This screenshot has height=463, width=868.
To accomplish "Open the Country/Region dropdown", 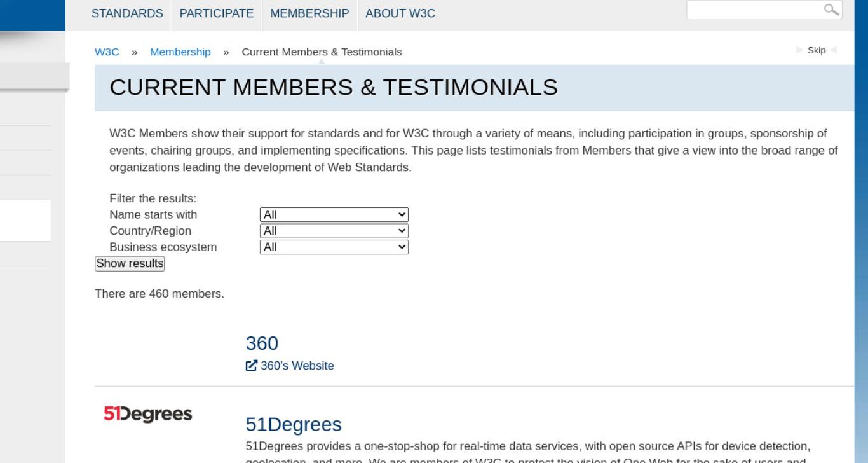I will click(334, 231).
